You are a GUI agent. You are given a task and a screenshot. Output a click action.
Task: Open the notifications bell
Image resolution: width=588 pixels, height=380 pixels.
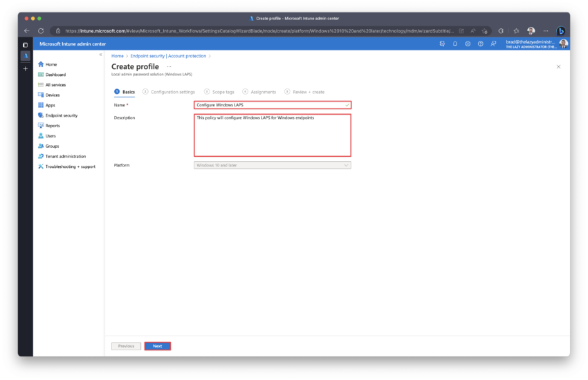tap(455, 44)
